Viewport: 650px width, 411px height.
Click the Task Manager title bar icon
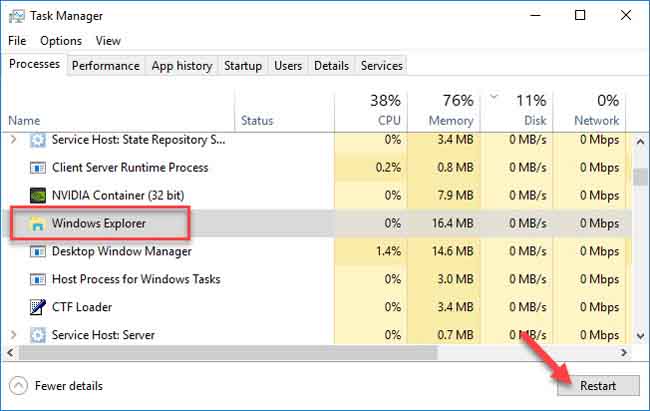tap(17, 16)
